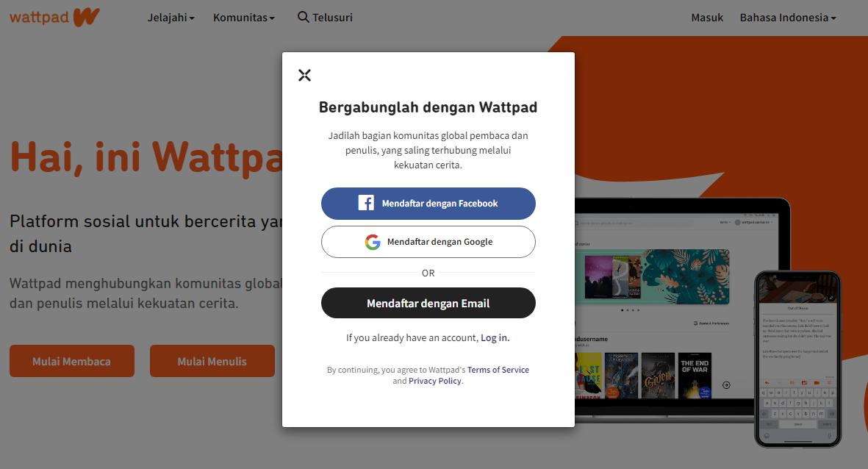Click the Mulai Menulis button
Screen dimensions: 868x469
[x=212, y=361]
